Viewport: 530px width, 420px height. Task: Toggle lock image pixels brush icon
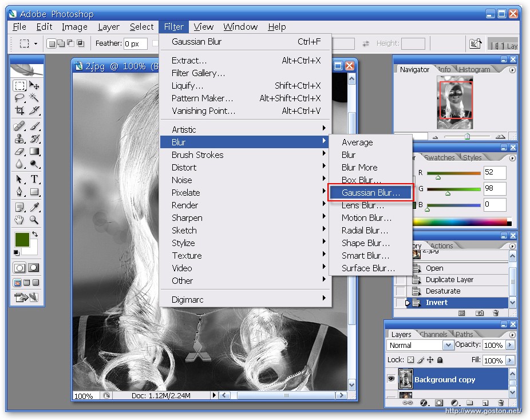tap(421, 360)
